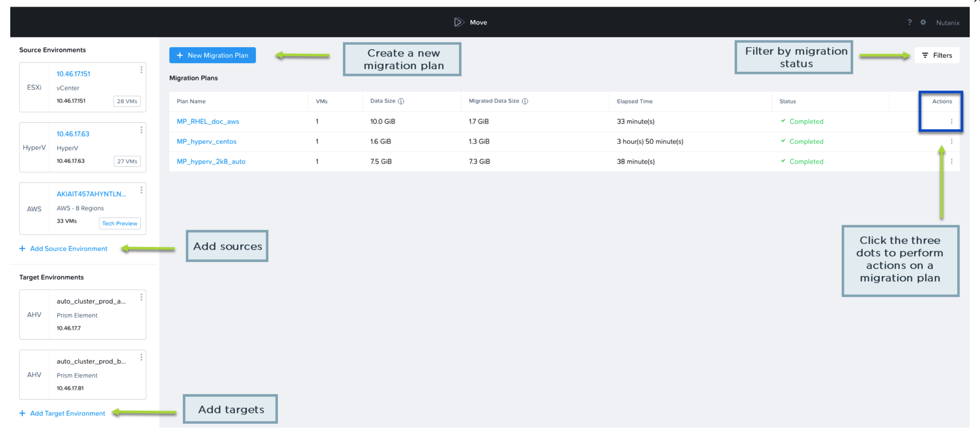Click the auto_cluster_prod_b... target name

point(91,361)
